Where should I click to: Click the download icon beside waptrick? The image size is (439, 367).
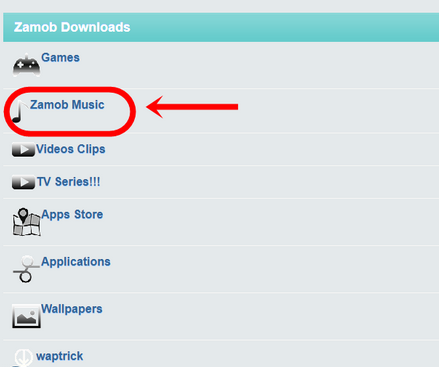point(23,358)
